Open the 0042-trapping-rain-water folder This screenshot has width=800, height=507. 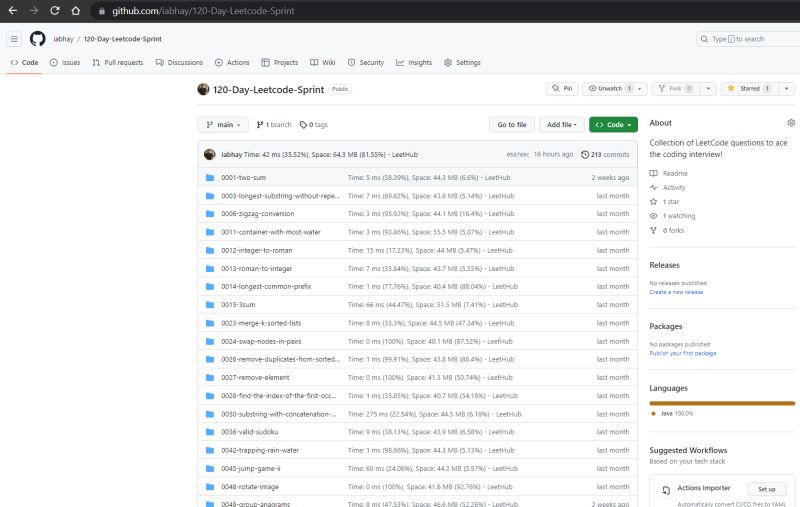pos(260,450)
